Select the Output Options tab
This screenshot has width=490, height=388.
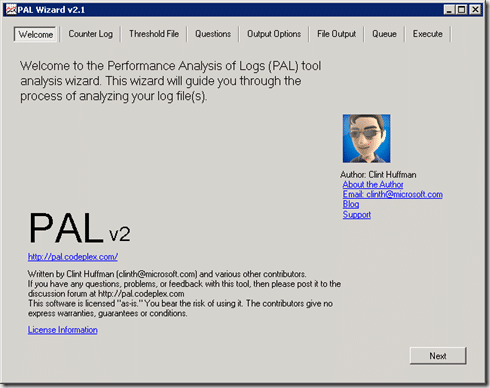coord(274,34)
